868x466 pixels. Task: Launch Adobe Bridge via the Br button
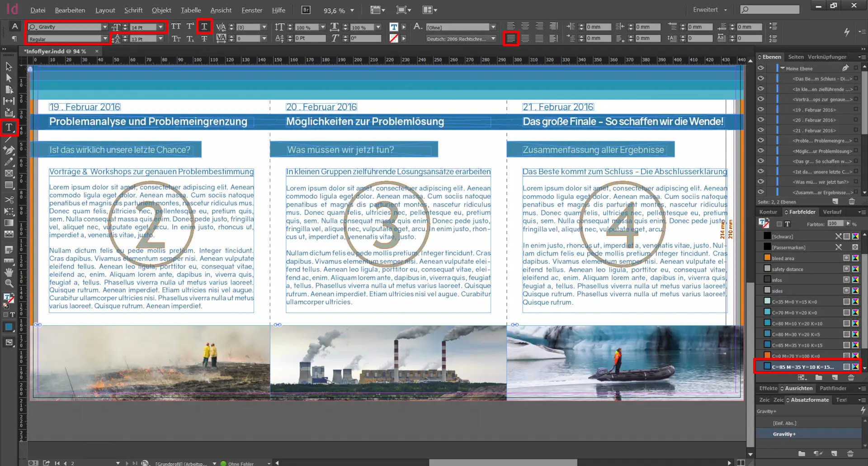(306, 9)
